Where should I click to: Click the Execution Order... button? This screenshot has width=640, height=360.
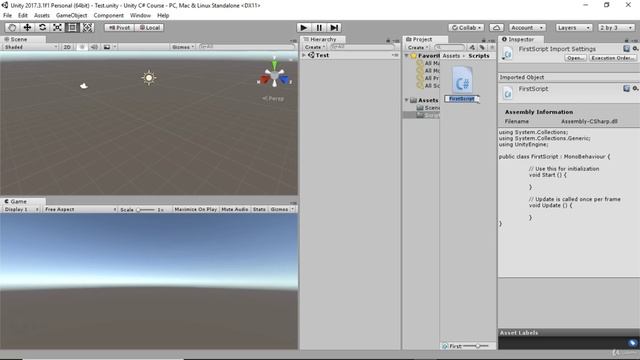pos(612,58)
